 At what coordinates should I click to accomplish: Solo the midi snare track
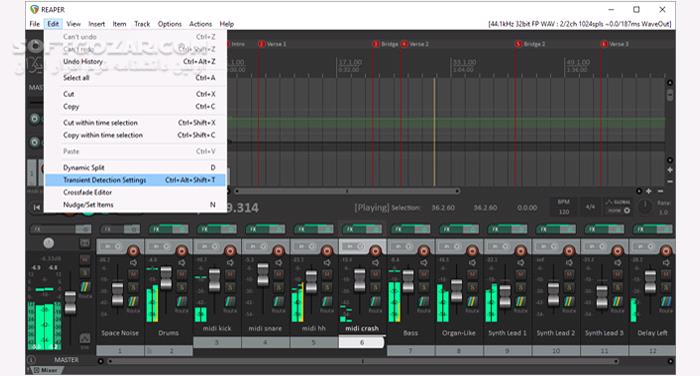[279, 287]
